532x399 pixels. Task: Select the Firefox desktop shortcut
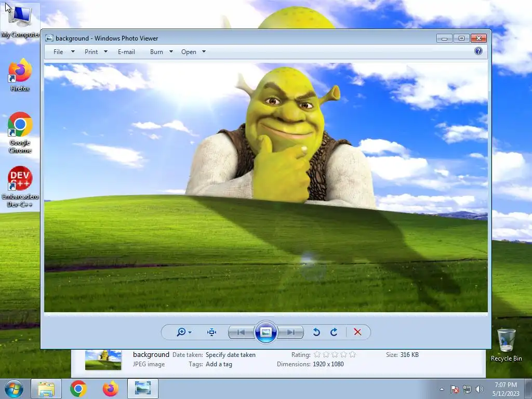coord(20,75)
